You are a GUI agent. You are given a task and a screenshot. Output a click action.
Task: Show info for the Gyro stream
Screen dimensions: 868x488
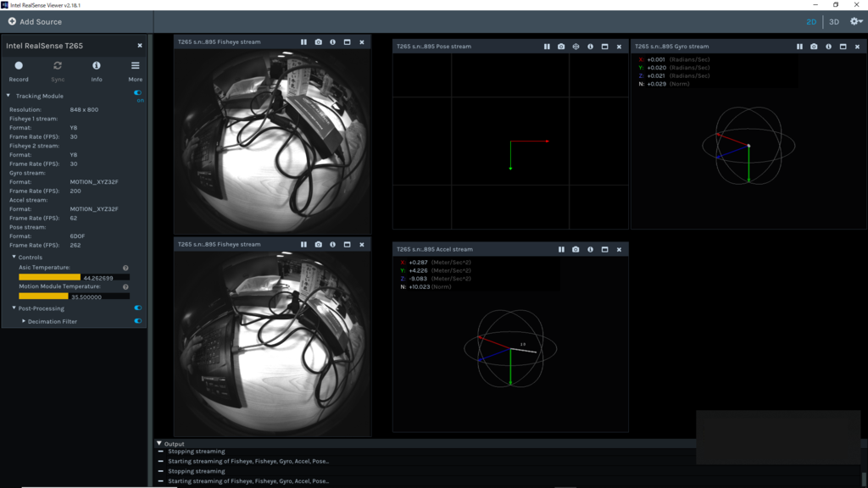(829, 47)
